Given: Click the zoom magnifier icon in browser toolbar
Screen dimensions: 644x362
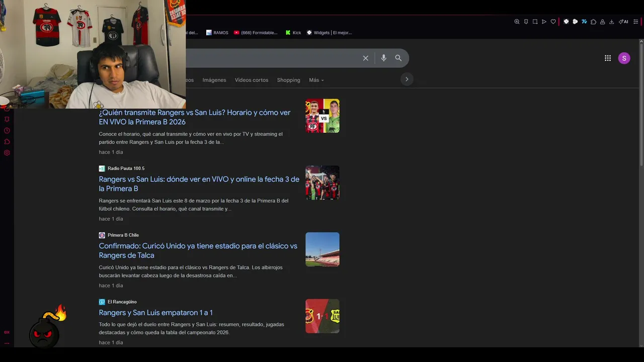Looking at the screenshot, I should point(517,22).
